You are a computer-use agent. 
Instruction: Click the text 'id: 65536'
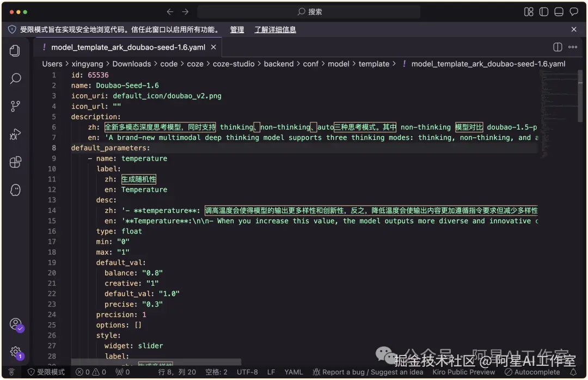[90, 75]
